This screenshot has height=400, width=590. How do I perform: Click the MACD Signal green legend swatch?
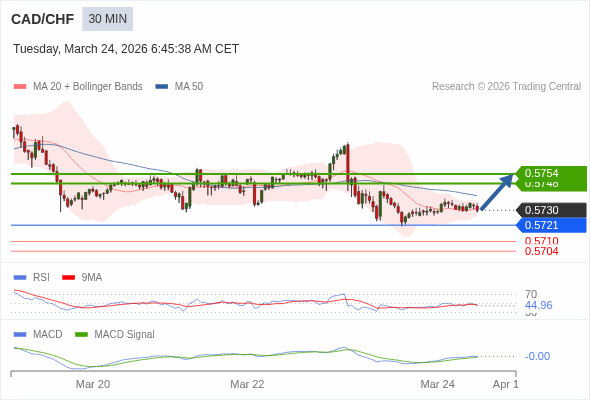[81, 335]
